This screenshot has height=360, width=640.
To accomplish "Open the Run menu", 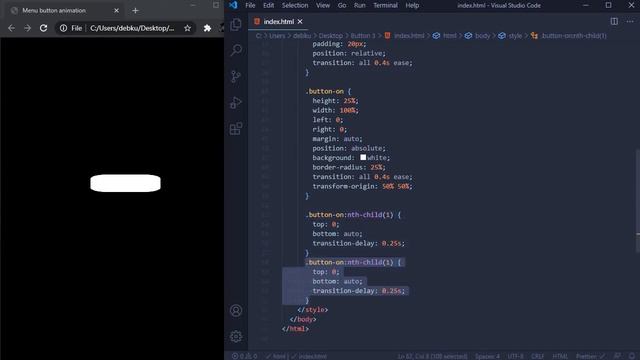I will 360,5.
